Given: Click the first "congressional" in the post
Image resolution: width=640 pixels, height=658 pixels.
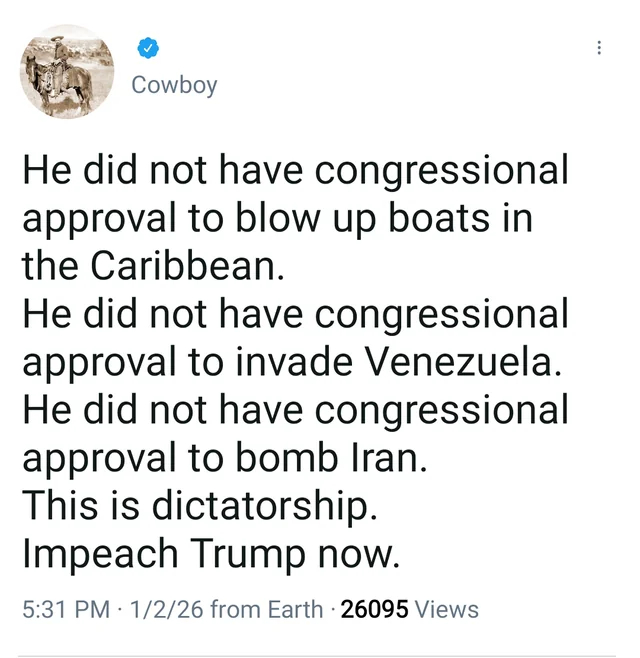Looking at the screenshot, I should click(x=441, y=170).
